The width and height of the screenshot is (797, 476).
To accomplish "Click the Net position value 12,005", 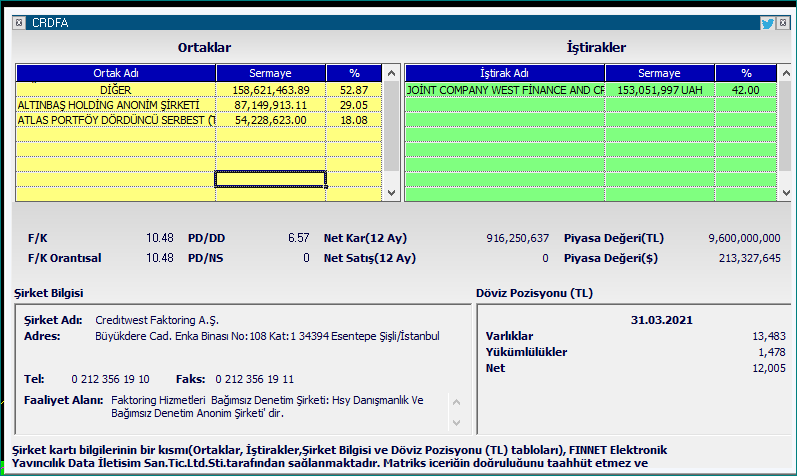I will click(x=769, y=368).
